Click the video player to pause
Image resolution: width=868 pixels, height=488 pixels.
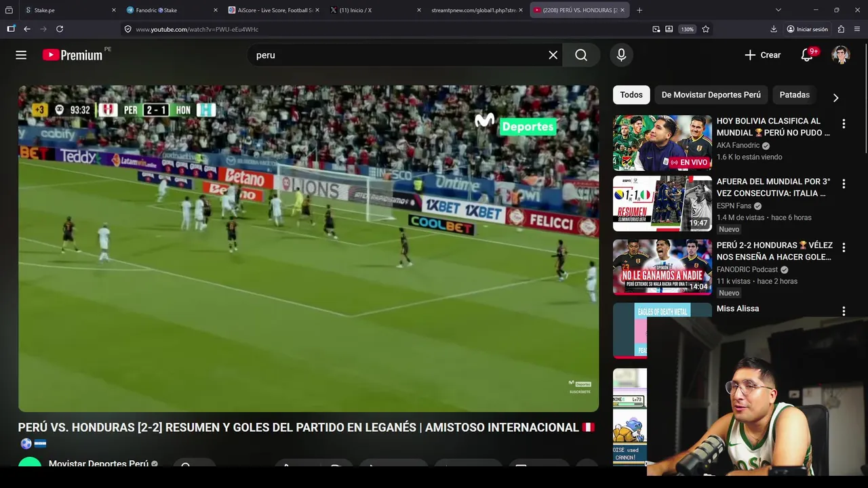click(x=309, y=248)
